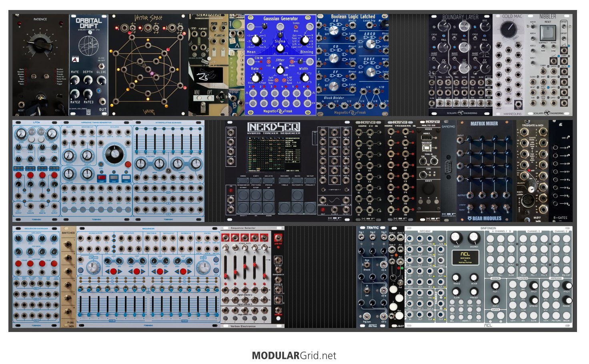Viewport: 589px width, 364px height.
Task: Click the Nibbler RESET button
Action: (x=548, y=33)
